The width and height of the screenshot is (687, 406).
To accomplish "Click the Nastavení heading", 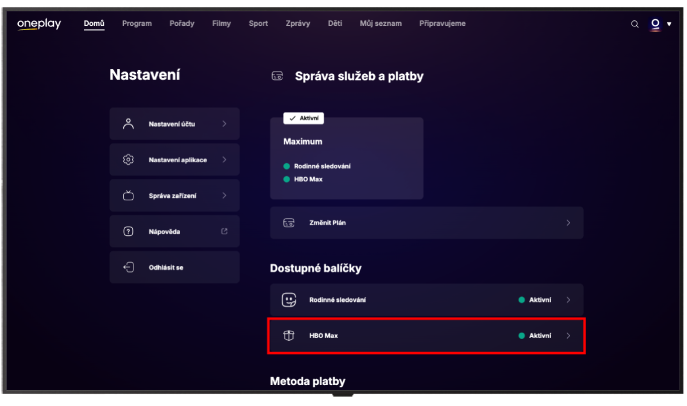I will click(145, 75).
